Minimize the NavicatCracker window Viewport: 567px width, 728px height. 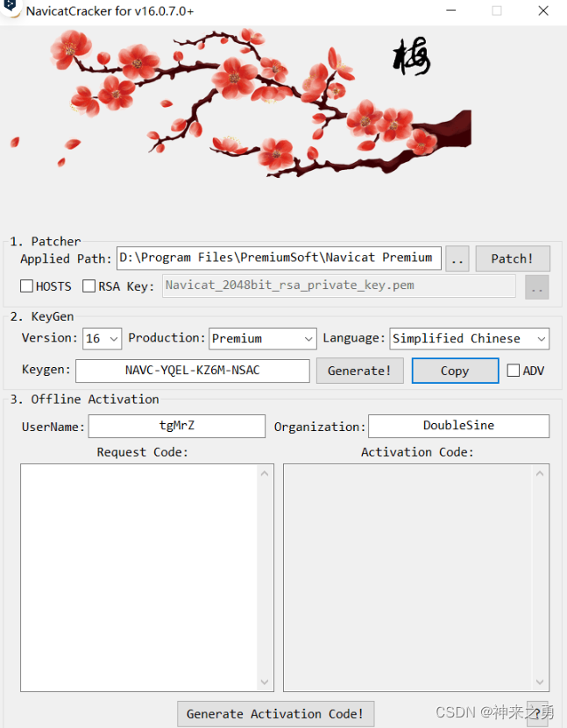[x=451, y=11]
